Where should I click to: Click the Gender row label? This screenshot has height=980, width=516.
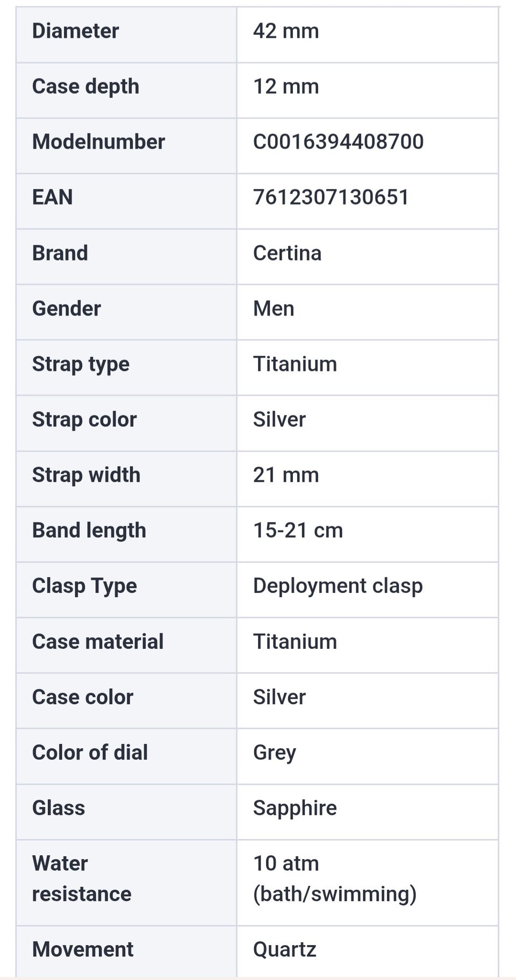tap(66, 308)
